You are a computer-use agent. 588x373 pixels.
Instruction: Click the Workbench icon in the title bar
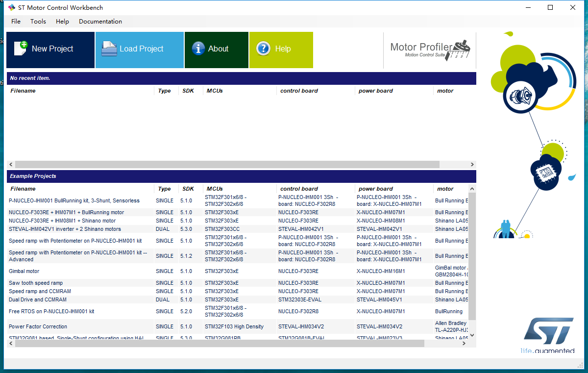[x=11, y=7]
